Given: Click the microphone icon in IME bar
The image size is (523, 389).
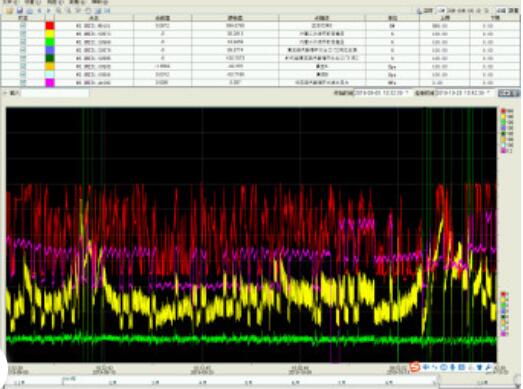Looking at the screenshot, I should click(x=453, y=368).
